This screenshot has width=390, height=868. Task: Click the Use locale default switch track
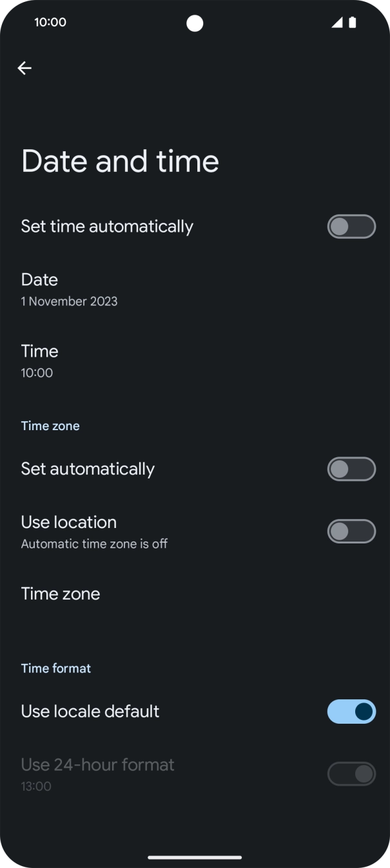click(351, 712)
